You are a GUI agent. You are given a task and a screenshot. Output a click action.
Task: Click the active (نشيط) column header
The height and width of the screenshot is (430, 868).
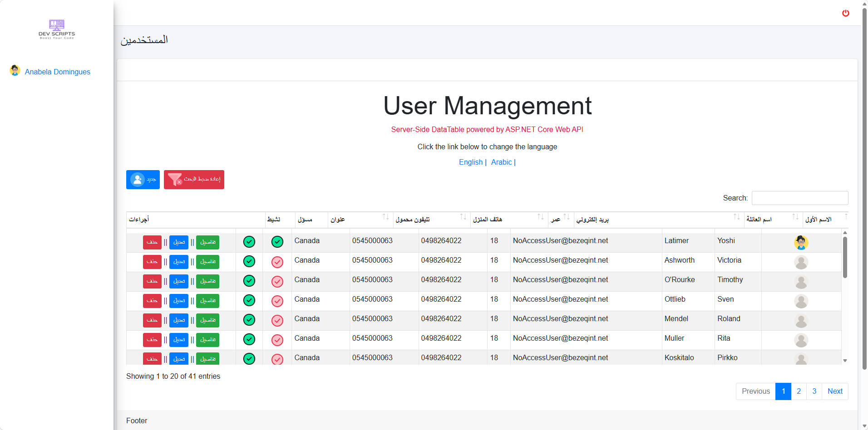(x=280, y=220)
